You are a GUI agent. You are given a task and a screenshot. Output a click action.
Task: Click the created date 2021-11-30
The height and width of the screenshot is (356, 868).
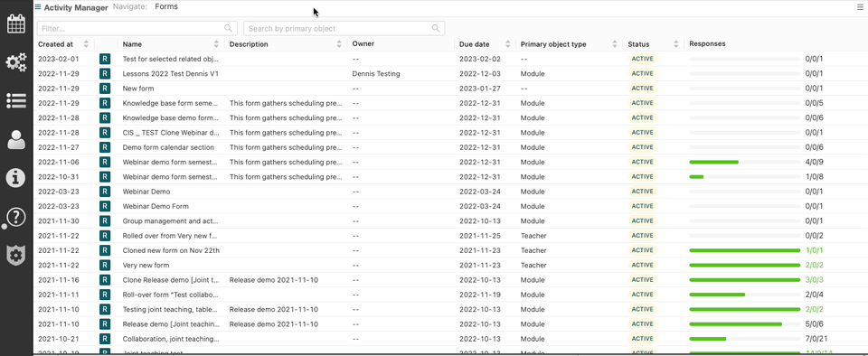[x=59, y=221]
